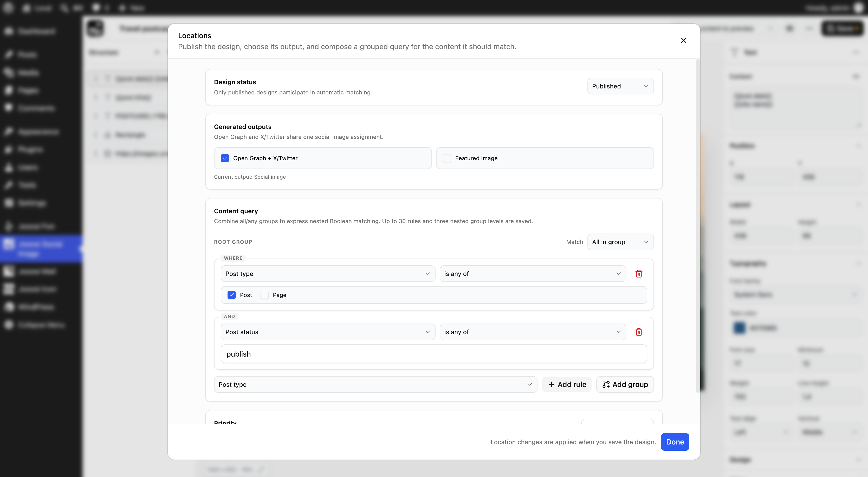Uncheck the Post checkbox
Viewport: 868px width, 477px height.
tap(231, 295)
